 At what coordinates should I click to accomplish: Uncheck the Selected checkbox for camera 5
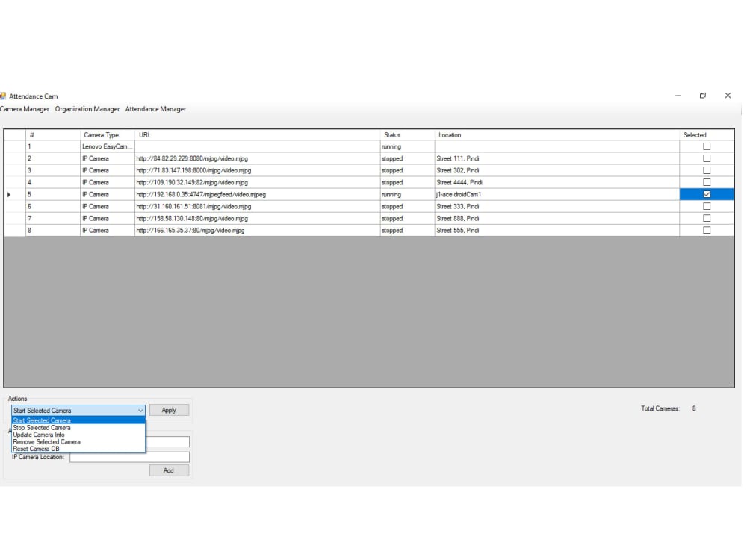pyautogui.click(x=706, y=194)
